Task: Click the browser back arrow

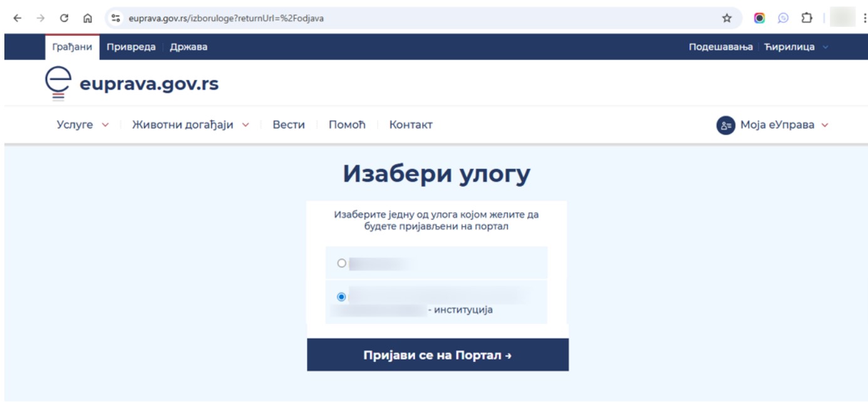Action: pos(15,18)
